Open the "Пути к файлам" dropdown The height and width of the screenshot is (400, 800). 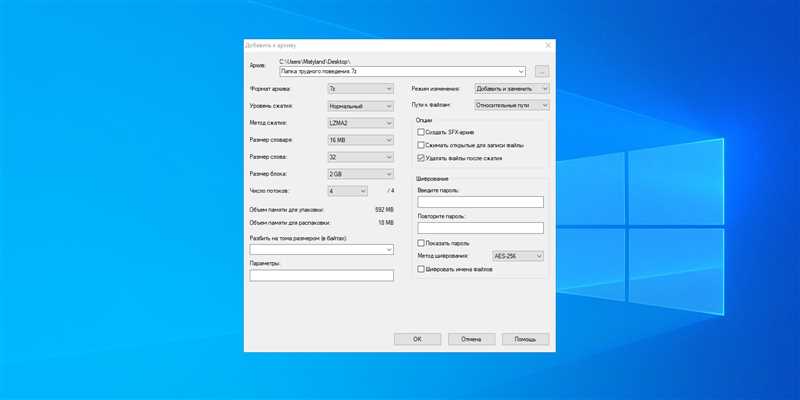click(x=512, y=106)
